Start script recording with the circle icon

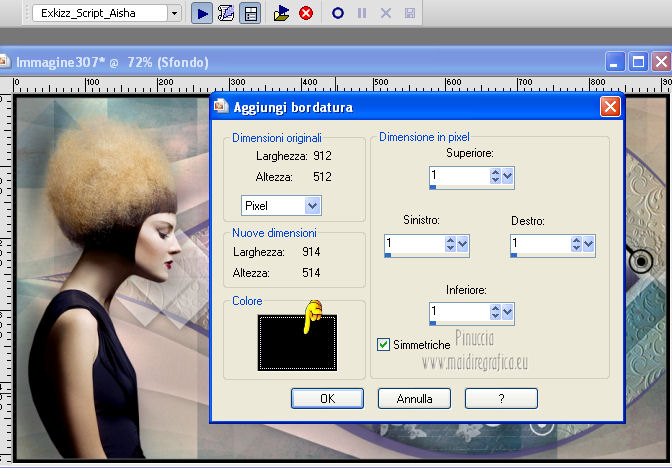(338, 13)
